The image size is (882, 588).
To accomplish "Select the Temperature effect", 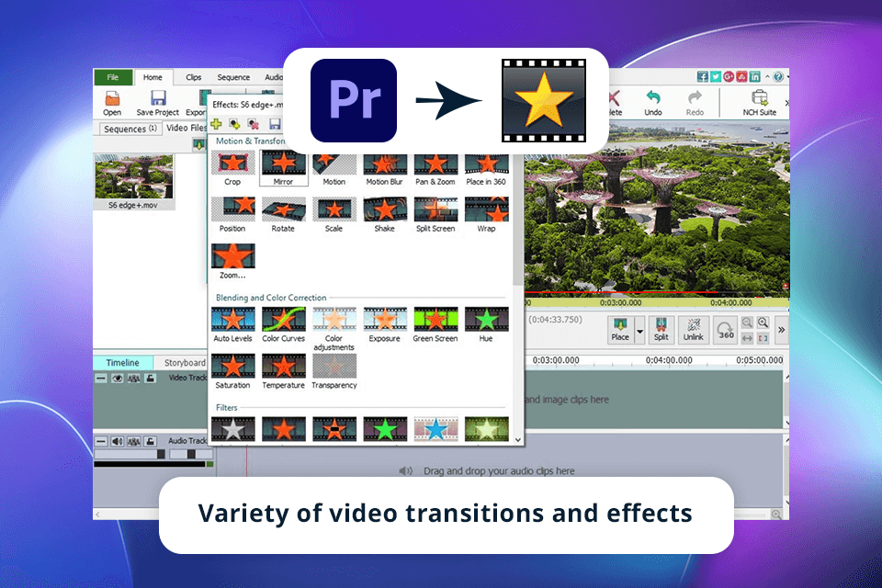I will click(284, 371).
